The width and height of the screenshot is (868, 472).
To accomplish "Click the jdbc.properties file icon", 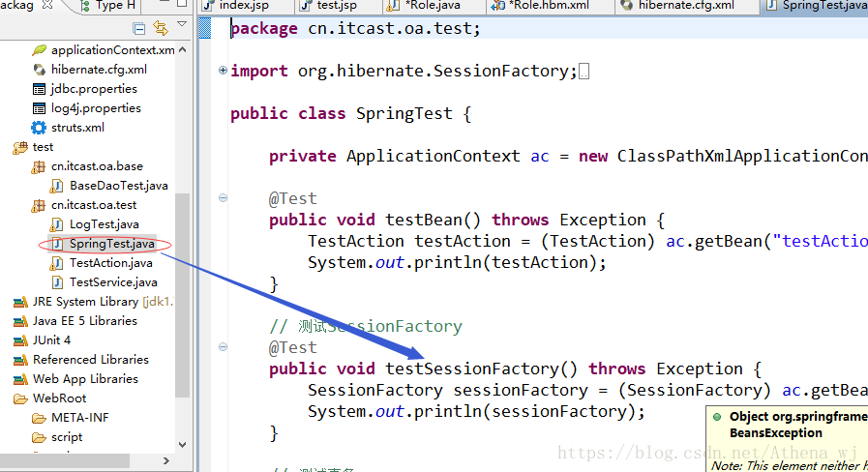I will [39, 89].
